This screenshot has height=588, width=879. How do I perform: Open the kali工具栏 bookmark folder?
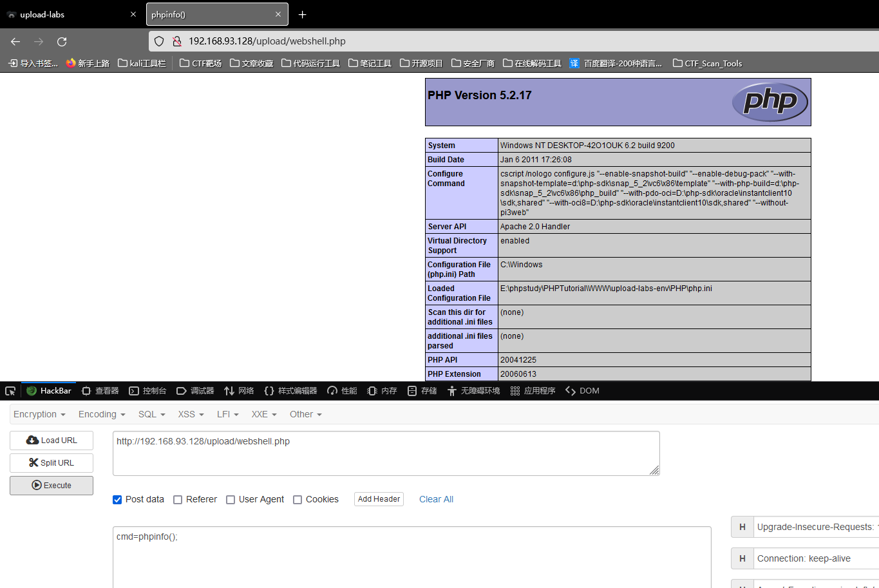click(142, 63)
